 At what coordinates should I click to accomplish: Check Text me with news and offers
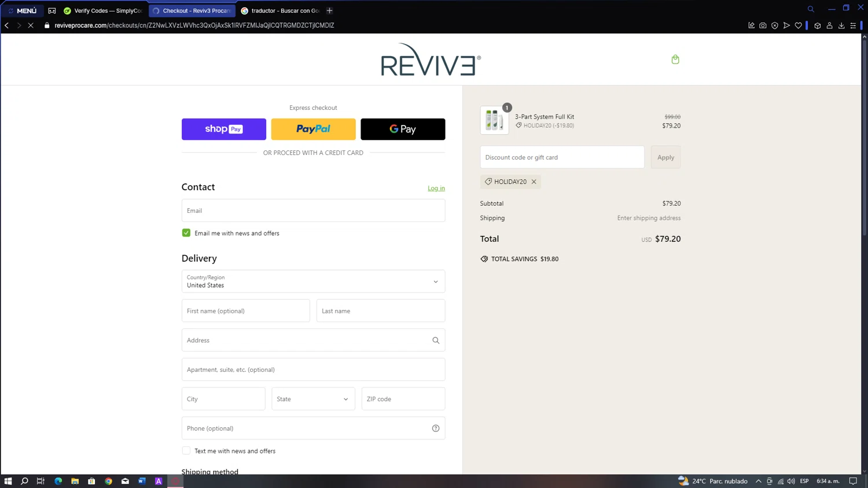click(186, 451)
